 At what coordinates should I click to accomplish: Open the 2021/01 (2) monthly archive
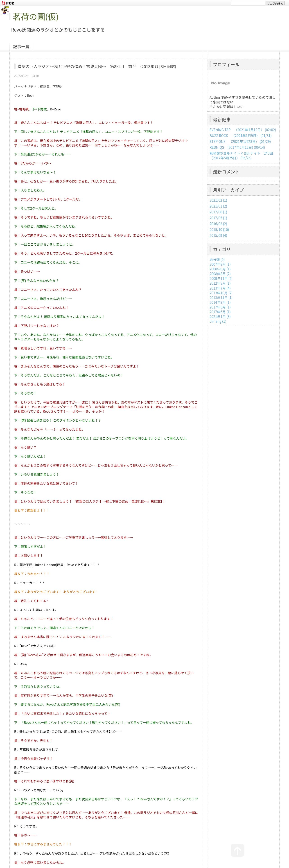click(218, 206)
